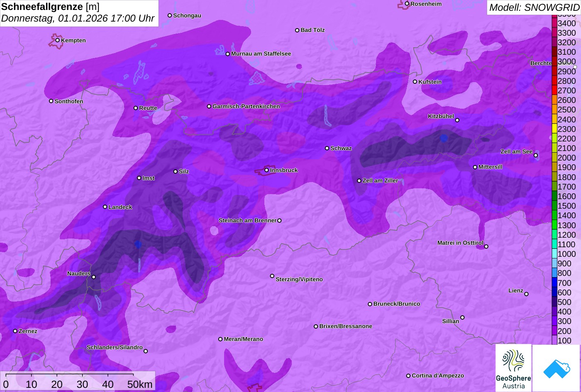Click the 800 legend value
The image size is (581, 392).
pos(564,273)
